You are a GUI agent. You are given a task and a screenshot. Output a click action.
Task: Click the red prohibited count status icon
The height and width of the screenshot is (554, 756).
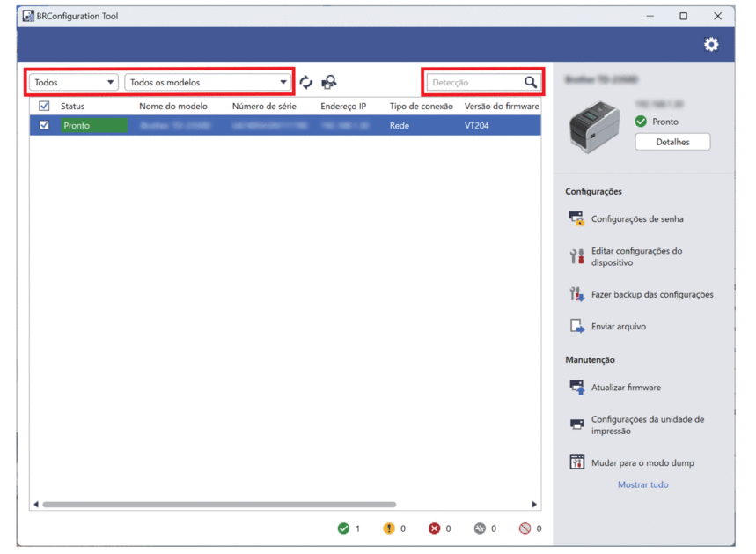click(x=525, y=528)
